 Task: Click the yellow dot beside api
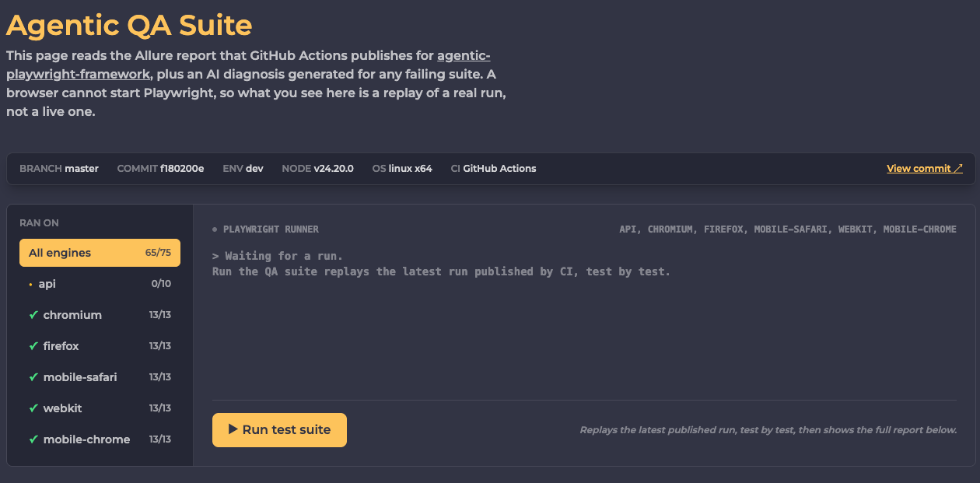(31, 285)
